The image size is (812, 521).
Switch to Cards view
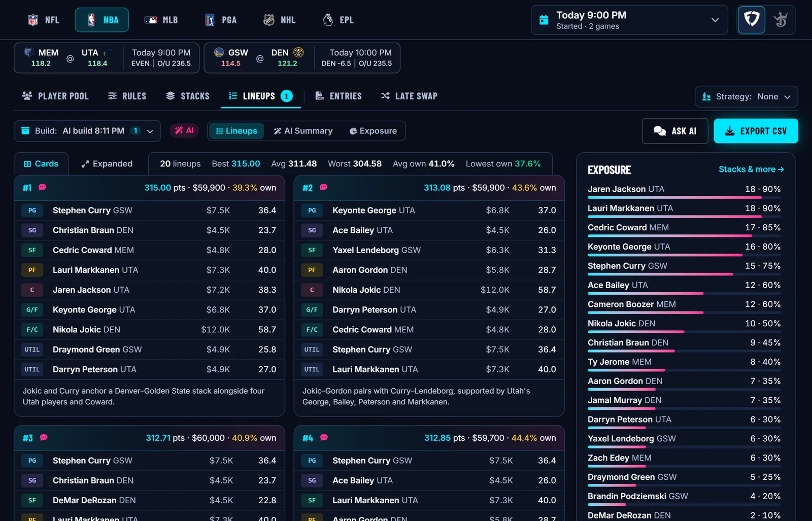tap(41, 164)
